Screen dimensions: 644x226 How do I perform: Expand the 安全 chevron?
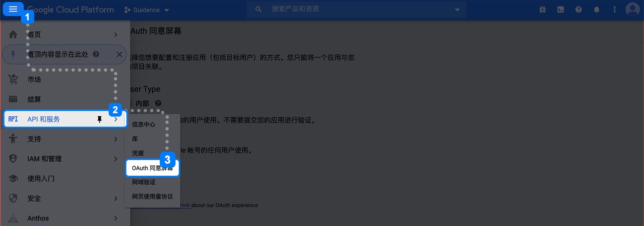(x=116, y=198)
